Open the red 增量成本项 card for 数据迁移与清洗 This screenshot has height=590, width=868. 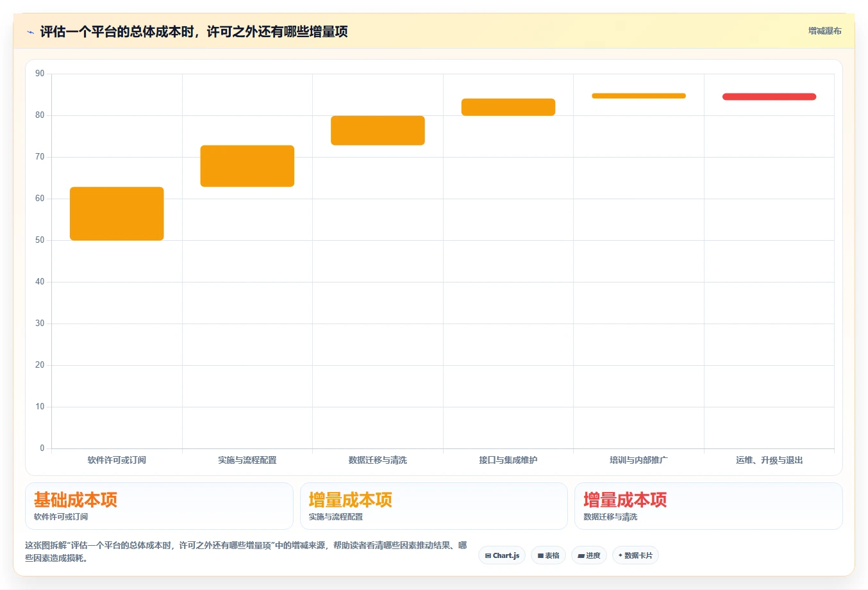click(708, 506)
